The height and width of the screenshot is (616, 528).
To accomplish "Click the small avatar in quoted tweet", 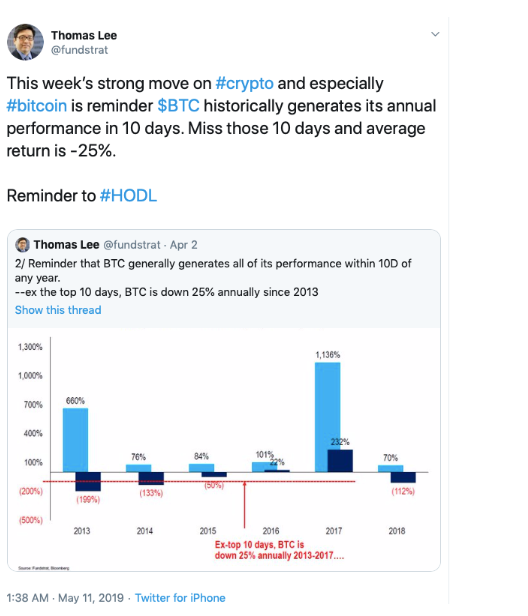I will pyautogui.click(x=22, y=245).
